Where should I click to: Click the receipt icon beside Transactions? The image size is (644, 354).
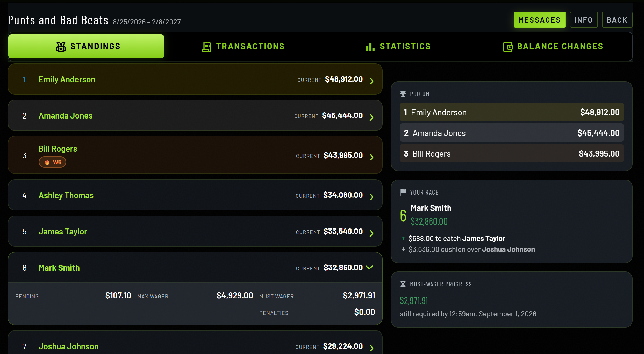tap(207, 47)
